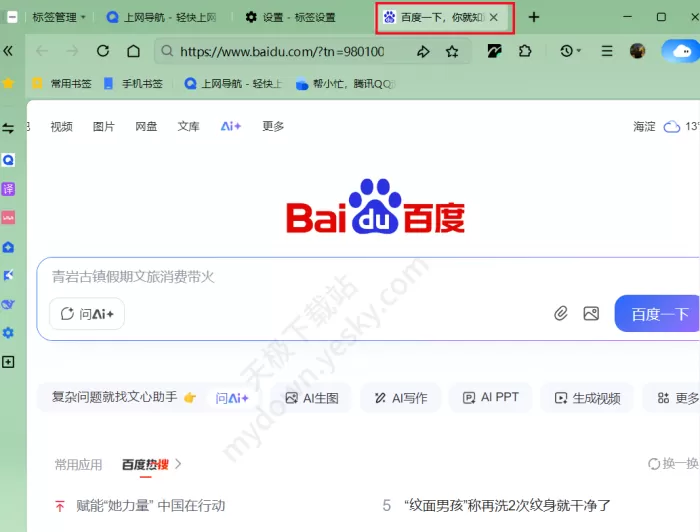Attach a file with paperclip icon
Image resolution: width=700 pixels, height=532 pixels.
pyautogui.click(x=561, y=314)
